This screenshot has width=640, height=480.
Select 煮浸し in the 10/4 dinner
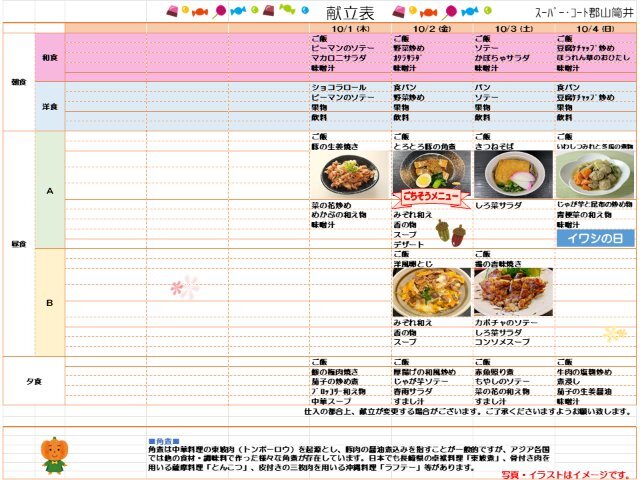click(x=568, y=382)
